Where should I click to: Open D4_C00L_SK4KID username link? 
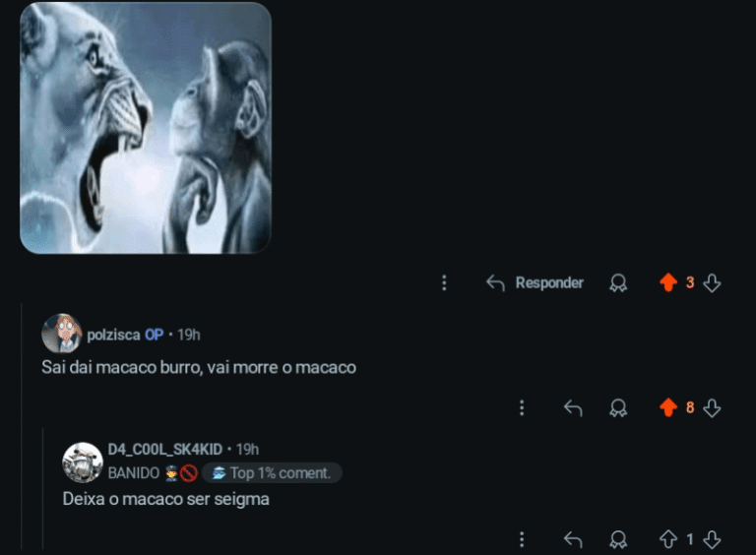point(165,449)
